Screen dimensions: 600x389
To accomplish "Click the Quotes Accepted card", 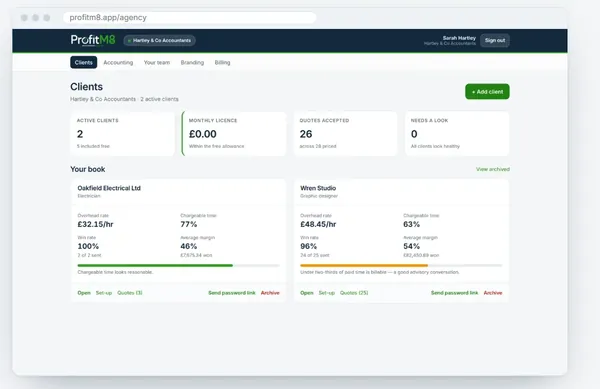I will tap(346, 133).
